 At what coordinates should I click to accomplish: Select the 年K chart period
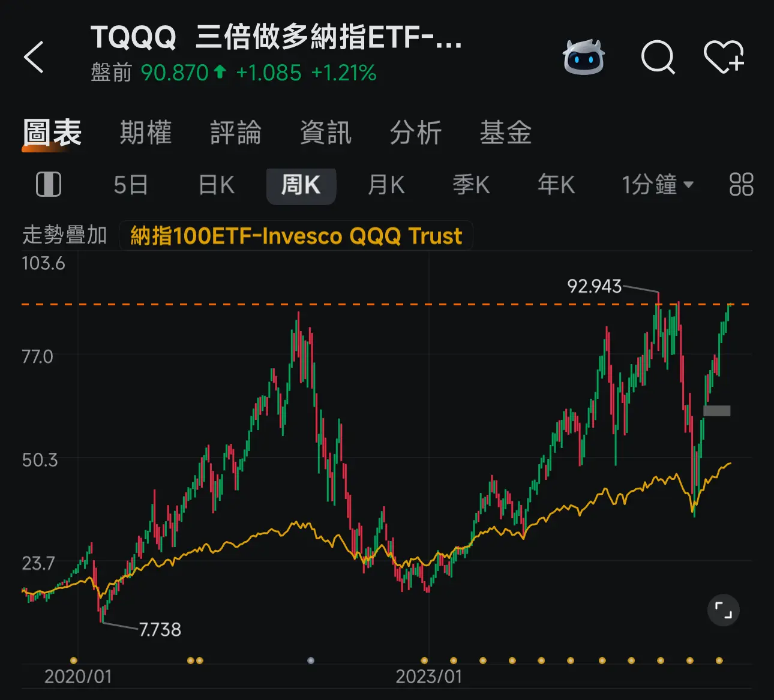557,185
